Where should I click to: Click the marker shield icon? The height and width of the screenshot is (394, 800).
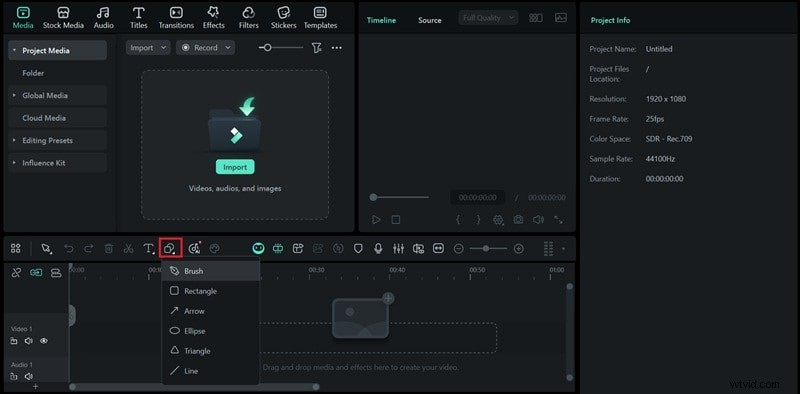[x=358, y=249]
